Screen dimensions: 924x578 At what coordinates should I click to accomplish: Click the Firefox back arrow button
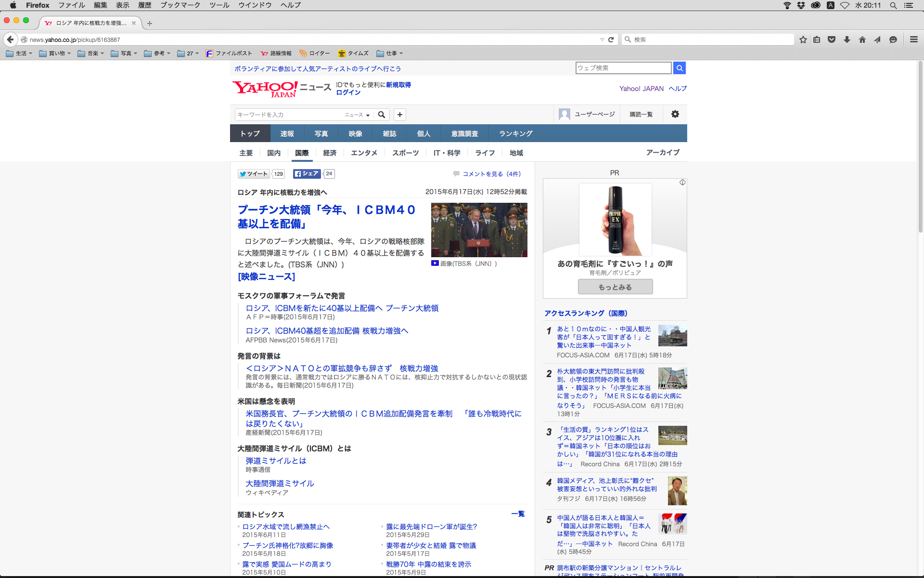(x=10, y=39)
